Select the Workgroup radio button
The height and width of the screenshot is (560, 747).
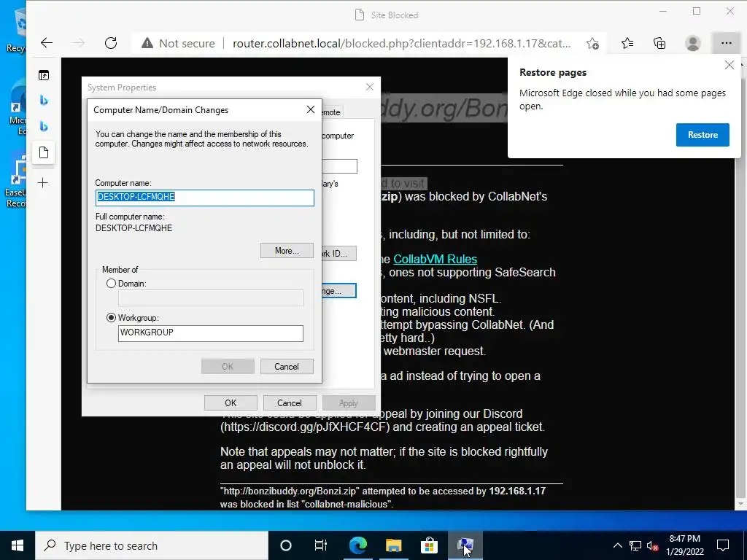[111, 318]
